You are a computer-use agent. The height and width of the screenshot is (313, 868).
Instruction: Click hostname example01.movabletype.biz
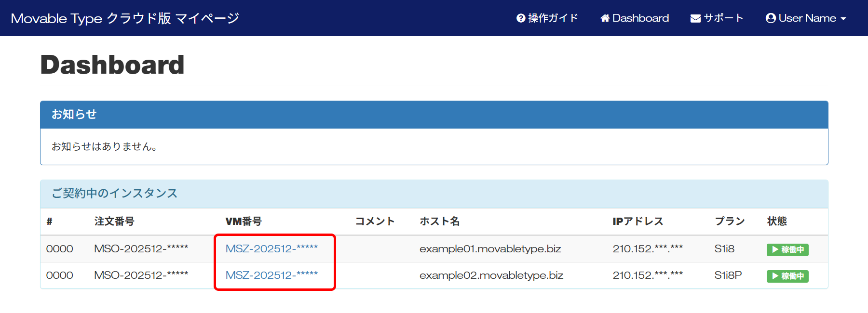coord(490,249)
